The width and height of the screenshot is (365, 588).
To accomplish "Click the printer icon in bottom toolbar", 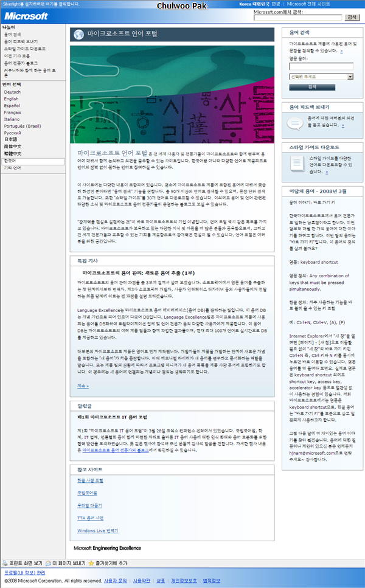I will pos(5,563).
